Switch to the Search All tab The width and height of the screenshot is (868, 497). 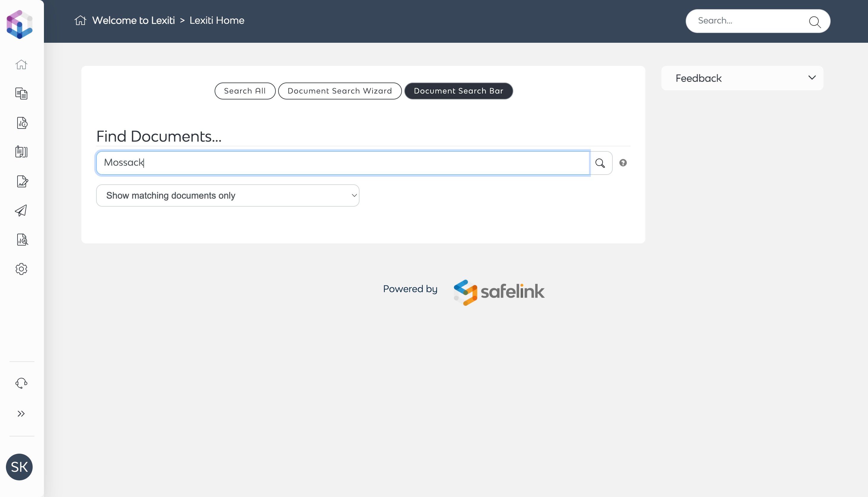[x=245, y=91]
